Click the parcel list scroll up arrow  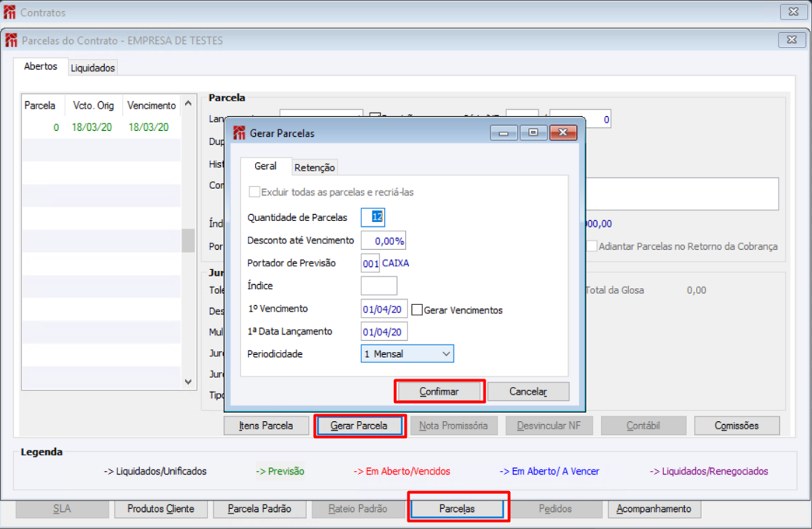tap(188, 103)
